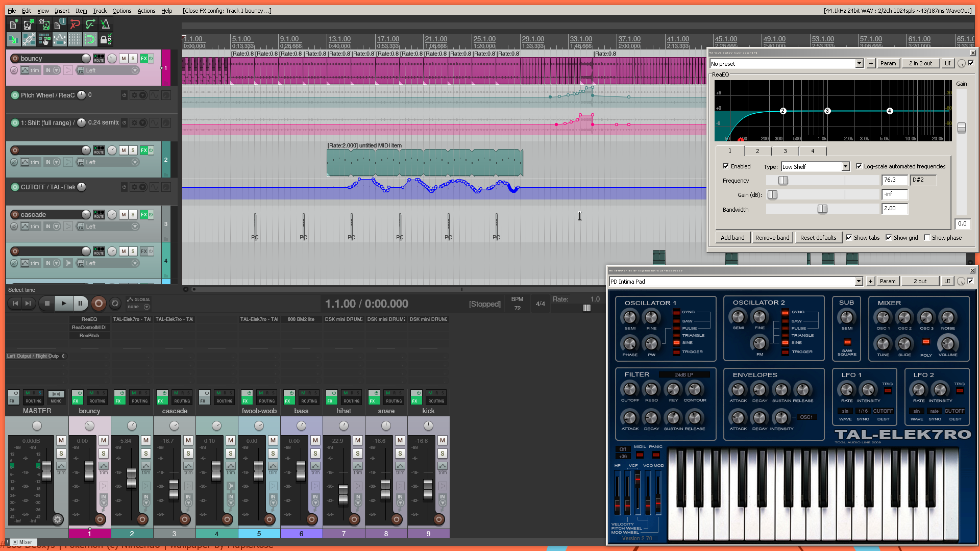The width and height of the screenshot is (980, 551).
Task: Arm record on the kick mixer strip
Action: click(439, 519)
